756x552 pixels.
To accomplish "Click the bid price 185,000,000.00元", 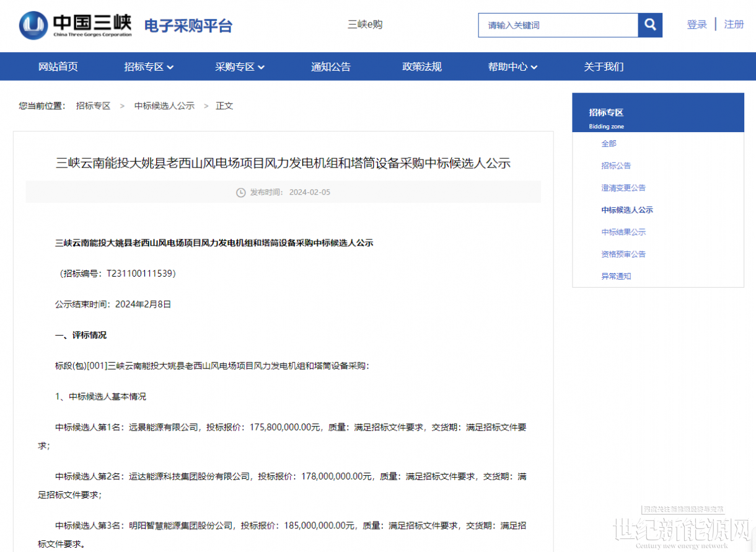I will (x=320, y=526).
